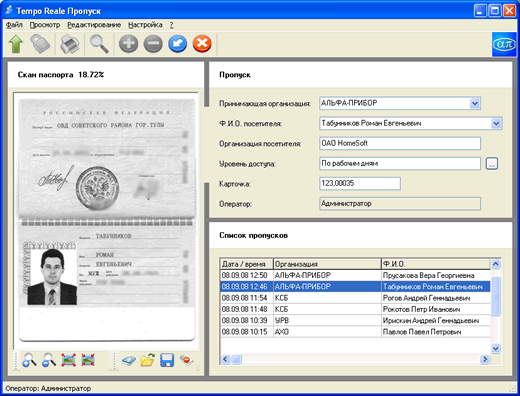Select the Рогов Андрей Геннадьевич row
520x396 pixels.
(x=355, y=298)
